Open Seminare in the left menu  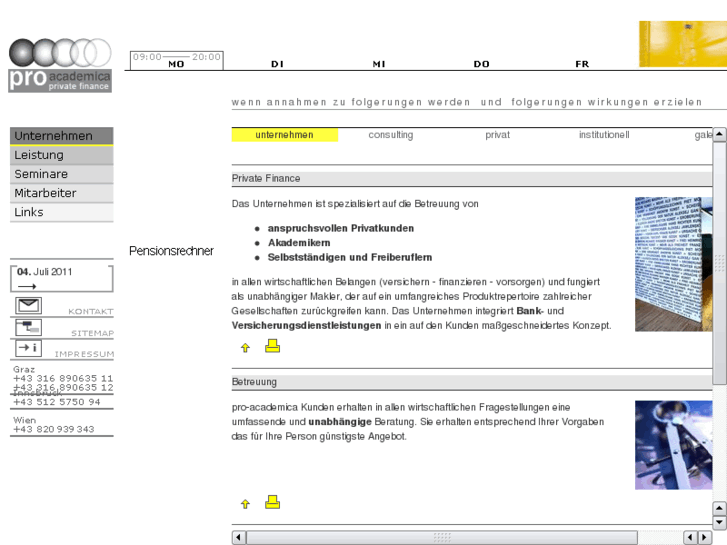click(62, 174)
